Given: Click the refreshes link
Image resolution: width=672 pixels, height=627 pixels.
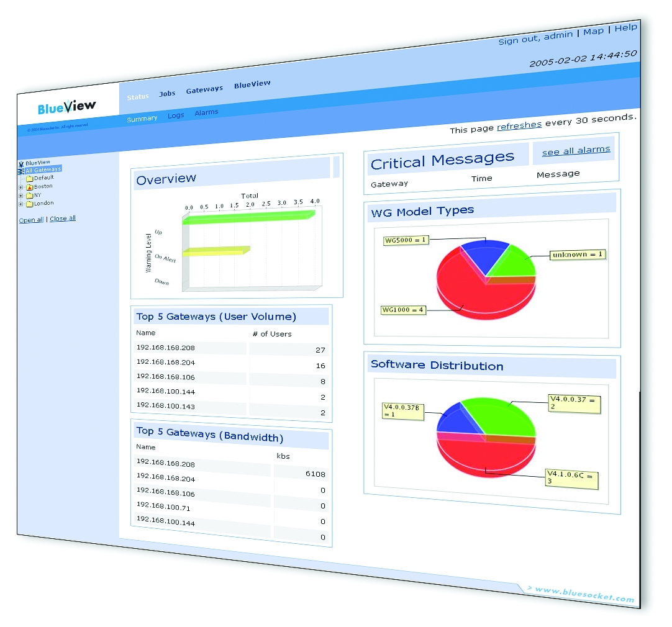Looking at the screenshot, I should pyautogui.click(x=519, y=126).
